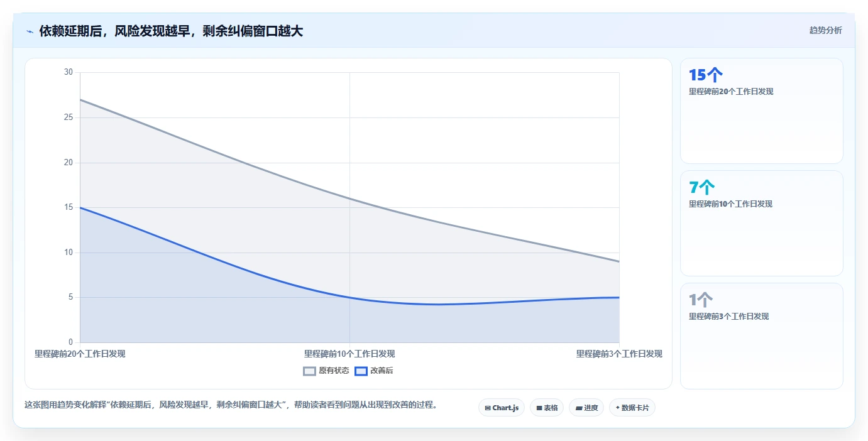This screenshot has height=441, width=868.
Task: Click the 原有状态 data point at 27
Action: 80,99
